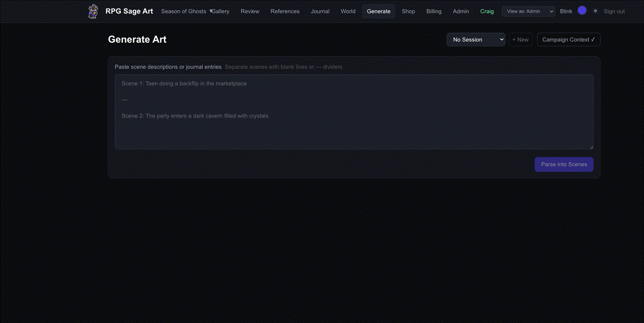Go to the Gallery tab
The height and width of the screenshot is (323, 644).
(x=221, y=11)
